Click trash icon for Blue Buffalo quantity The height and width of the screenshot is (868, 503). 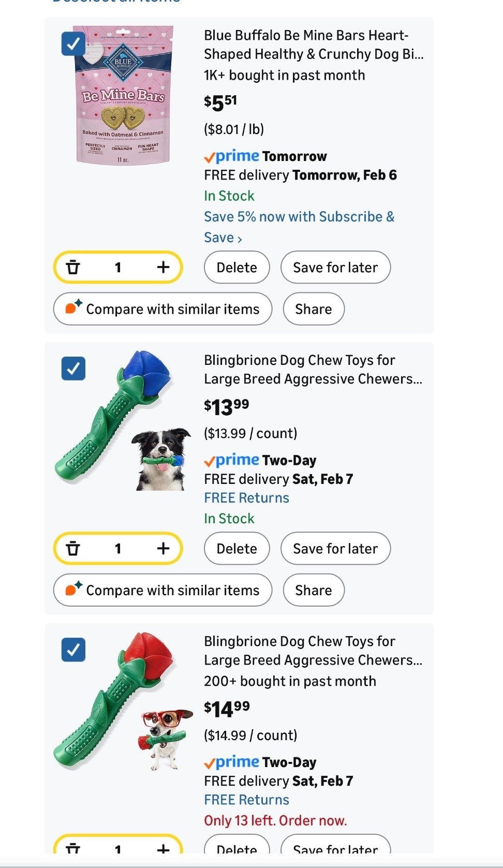pos(73,267)
